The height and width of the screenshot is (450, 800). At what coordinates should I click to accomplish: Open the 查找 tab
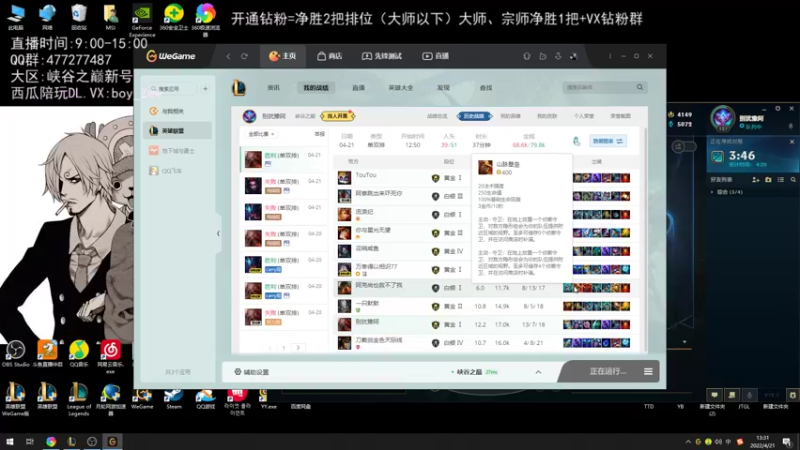(x=486, y=88)
